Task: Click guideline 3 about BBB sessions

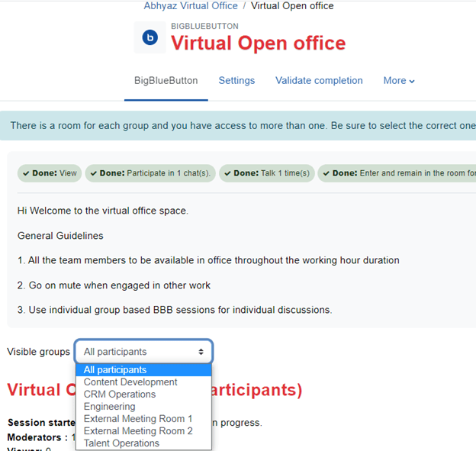Action: click(x=175, y=310)
